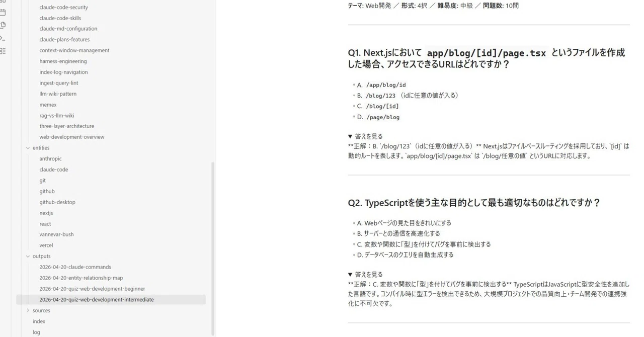The width and height of the screenshot is (644, 337).
Task: Expand the sources folder
Action: click(28, 311)
